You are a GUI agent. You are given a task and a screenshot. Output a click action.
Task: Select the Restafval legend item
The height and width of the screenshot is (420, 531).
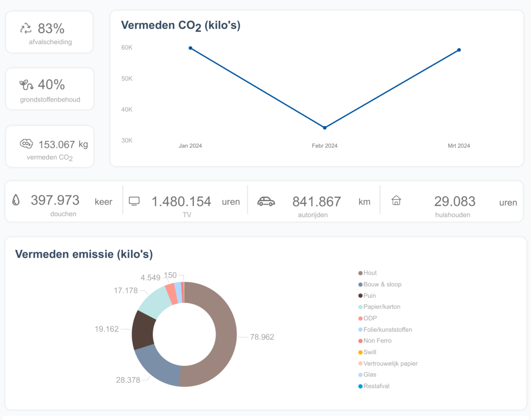376,386
